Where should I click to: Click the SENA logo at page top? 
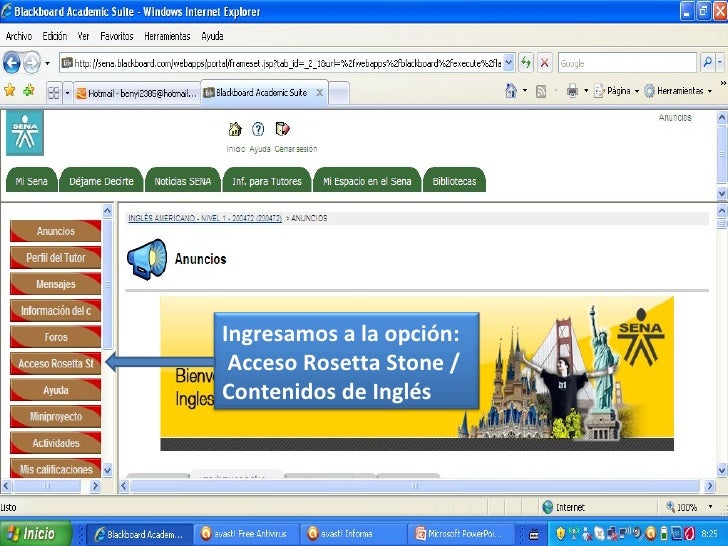coord(25,133)
